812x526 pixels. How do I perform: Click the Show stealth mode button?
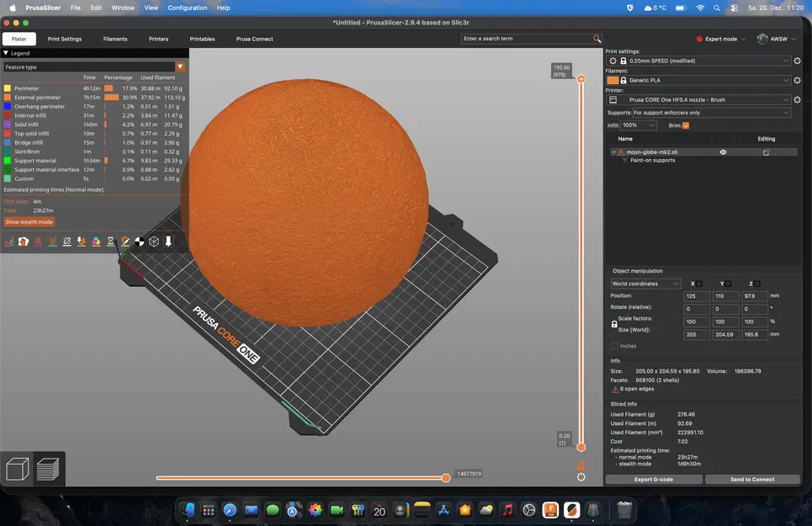(29, 221)
